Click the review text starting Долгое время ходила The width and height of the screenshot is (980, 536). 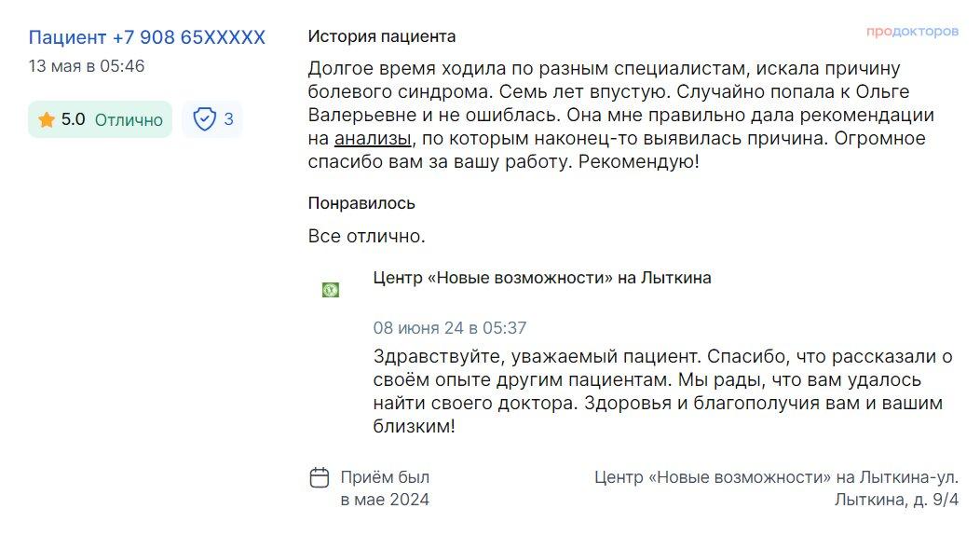pos(621,115)
